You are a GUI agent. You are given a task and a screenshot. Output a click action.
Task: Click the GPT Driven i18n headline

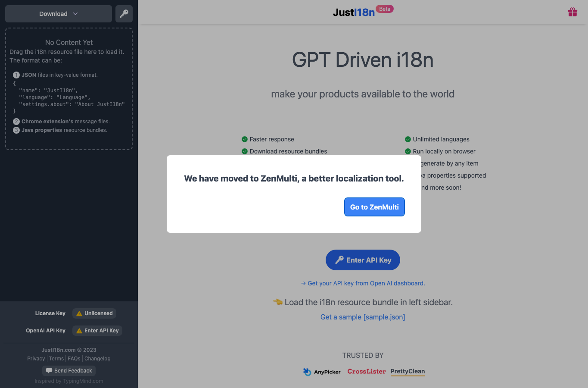point(363,59)
